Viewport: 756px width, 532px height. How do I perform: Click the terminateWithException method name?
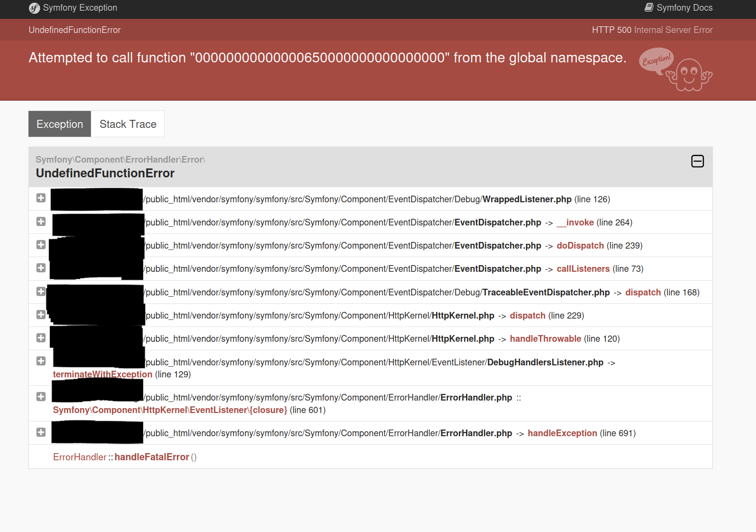click(102, 374)
